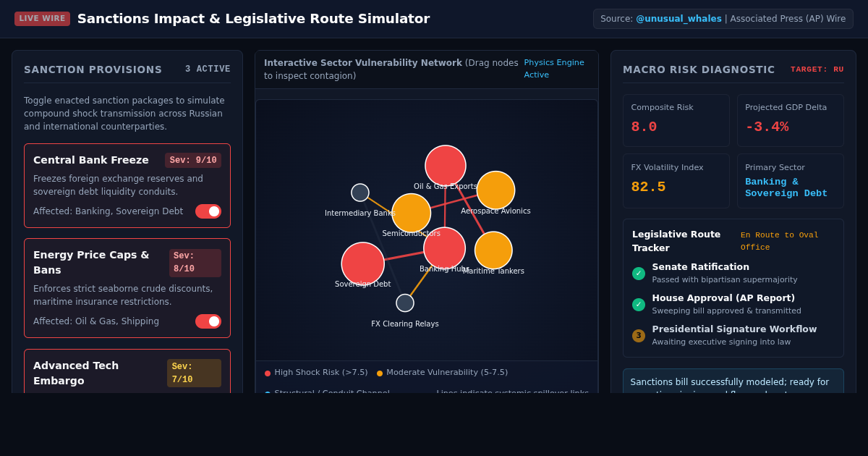The height and width of the screenshot is (456, 868).
Task: Click the Composite Risk value 8.0
Action: tap(644, 127)
